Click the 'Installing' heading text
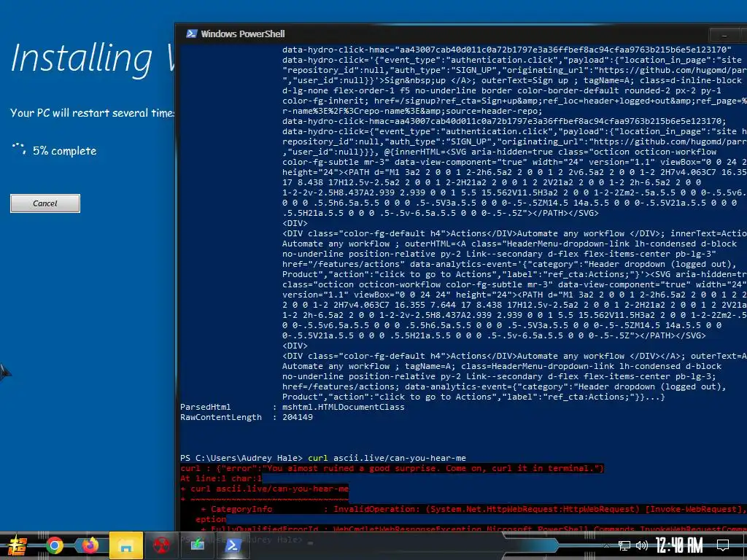This screenshot has height=560, width=747. [82, 59]
